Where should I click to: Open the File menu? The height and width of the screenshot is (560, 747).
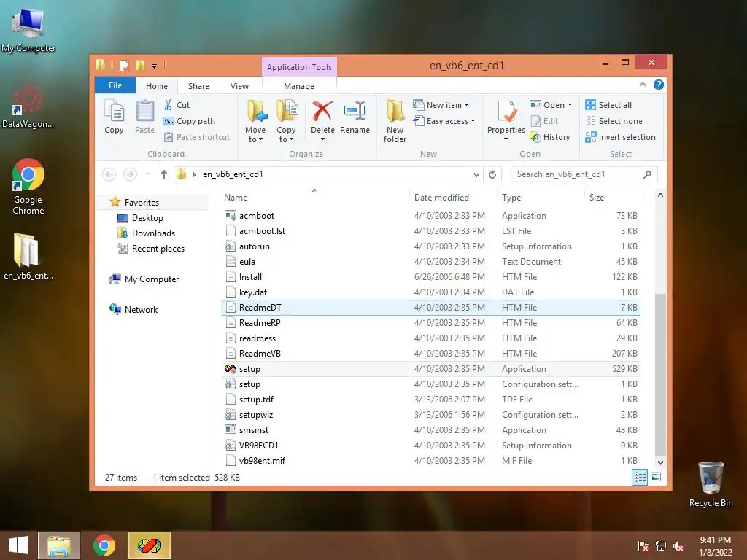(x=115, y=85)
